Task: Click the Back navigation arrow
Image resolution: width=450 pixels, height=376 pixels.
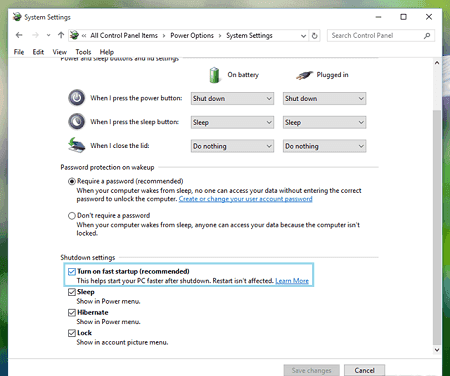Action: [x=19, y=35]
